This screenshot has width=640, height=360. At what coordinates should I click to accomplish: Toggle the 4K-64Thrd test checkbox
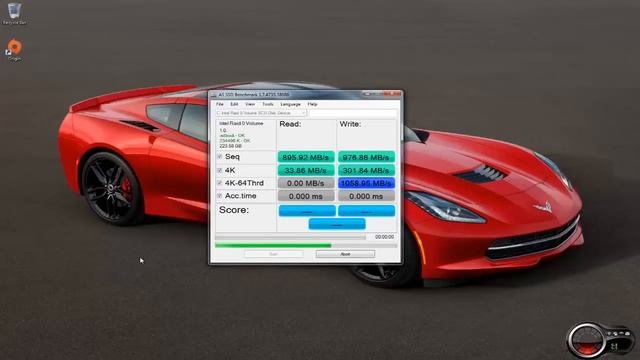point(220,183)
